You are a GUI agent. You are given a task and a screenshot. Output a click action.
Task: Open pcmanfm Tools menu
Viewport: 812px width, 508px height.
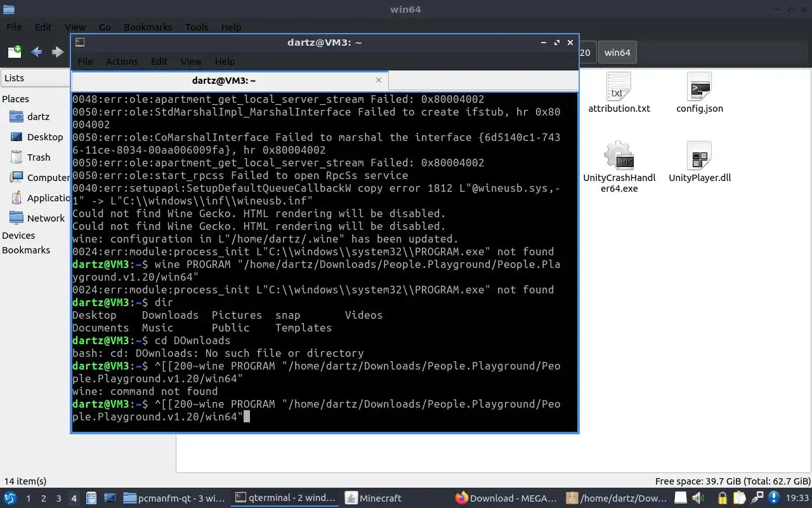click(197, 27)
